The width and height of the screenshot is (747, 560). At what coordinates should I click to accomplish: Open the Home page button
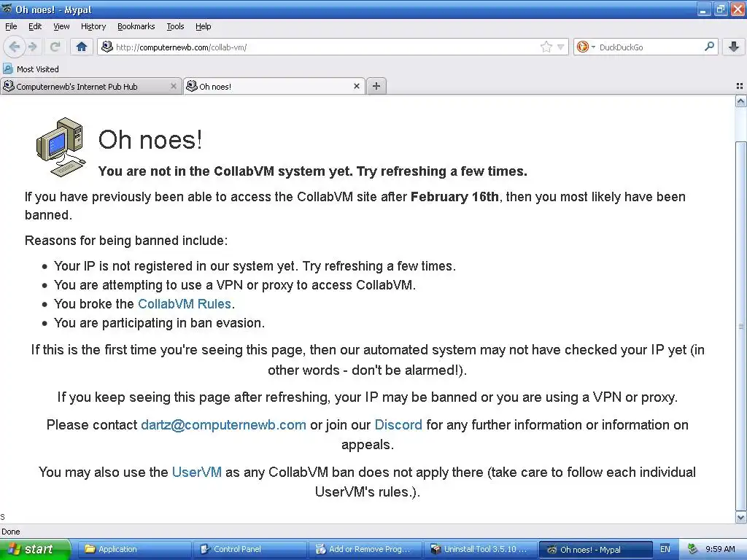[82, 47]
